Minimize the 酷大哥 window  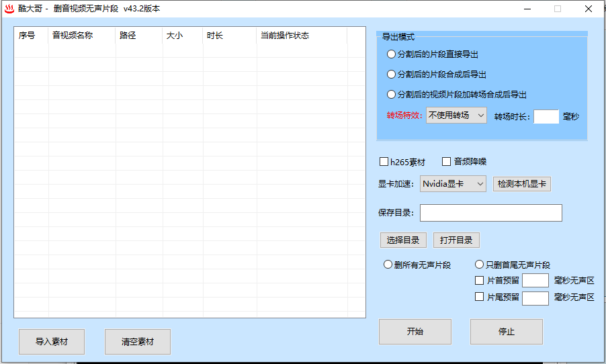point(527,9)
